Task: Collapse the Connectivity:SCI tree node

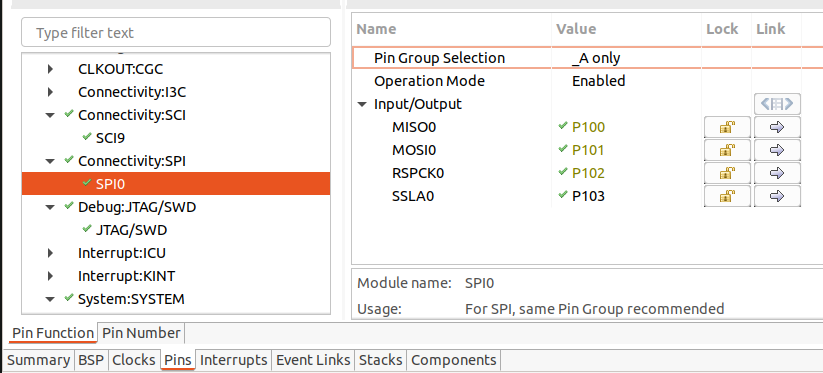Action: click(50, 115)
